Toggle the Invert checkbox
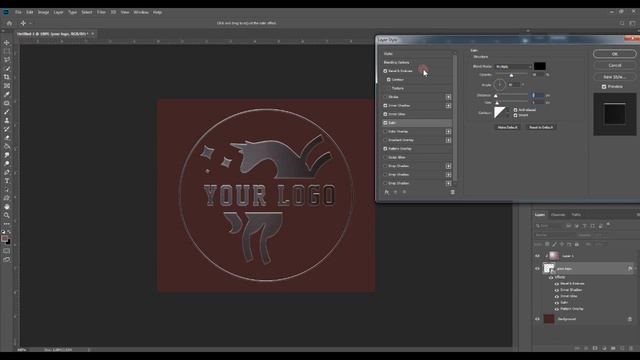 tap(515, 115)
